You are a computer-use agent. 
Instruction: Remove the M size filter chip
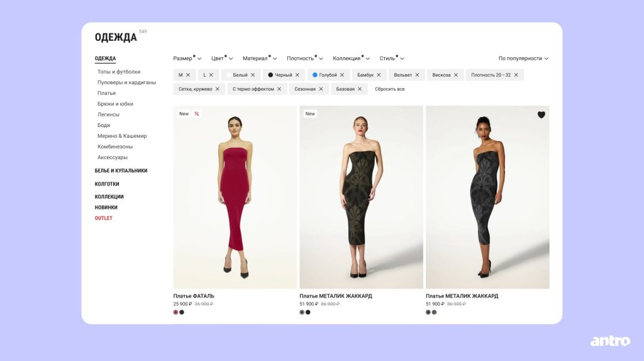pos(188,75)
